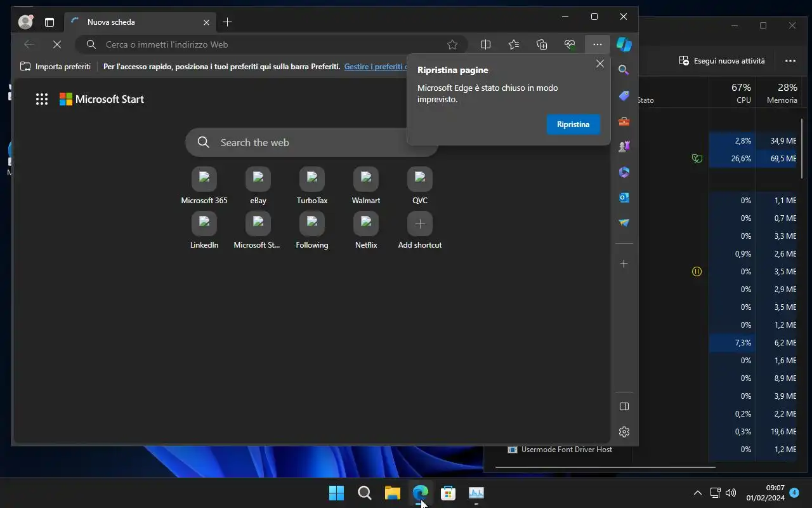
Task: Open the QVC shortcut
Action: coord(420,186)
